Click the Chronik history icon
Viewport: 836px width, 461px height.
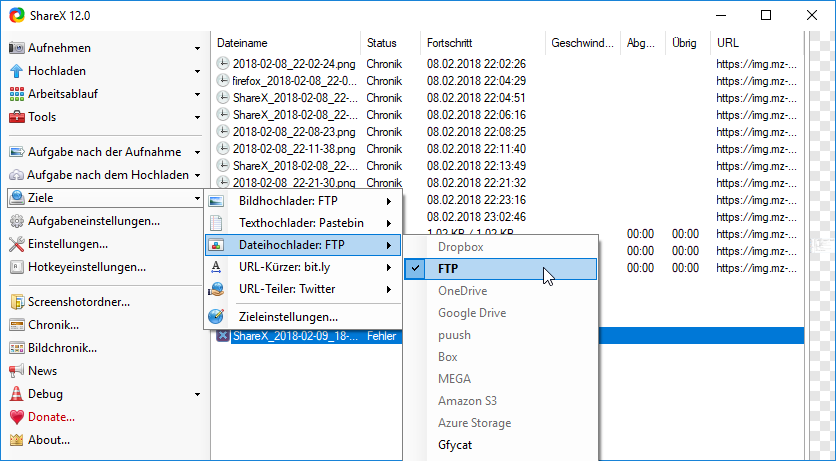[x=17, y=325]
